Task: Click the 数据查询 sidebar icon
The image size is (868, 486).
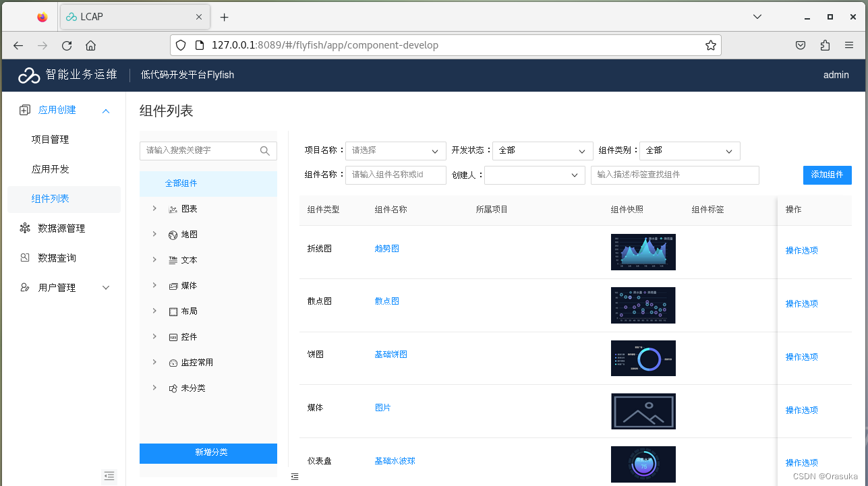Action: pyautogui.click(x=24, y=257)
